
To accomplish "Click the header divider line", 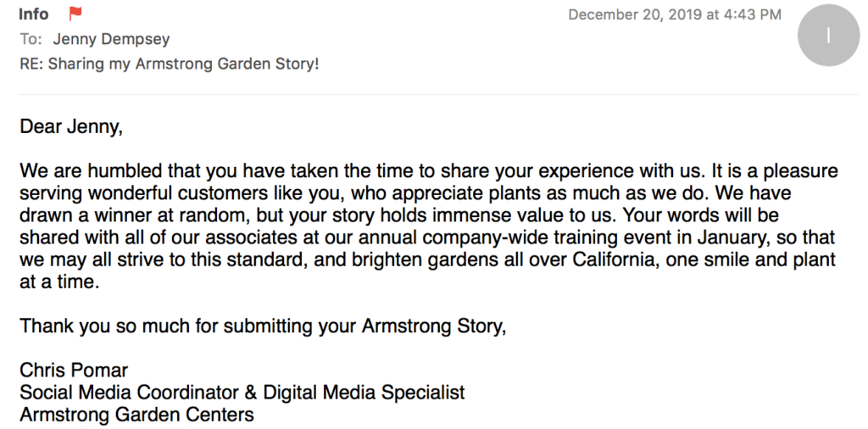I will pyautogui.click(x=439, y=95).
